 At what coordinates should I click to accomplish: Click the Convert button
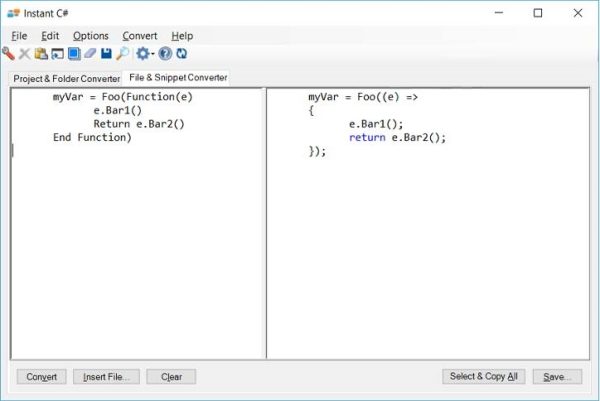pyautogui.click(x=41, y=377)
